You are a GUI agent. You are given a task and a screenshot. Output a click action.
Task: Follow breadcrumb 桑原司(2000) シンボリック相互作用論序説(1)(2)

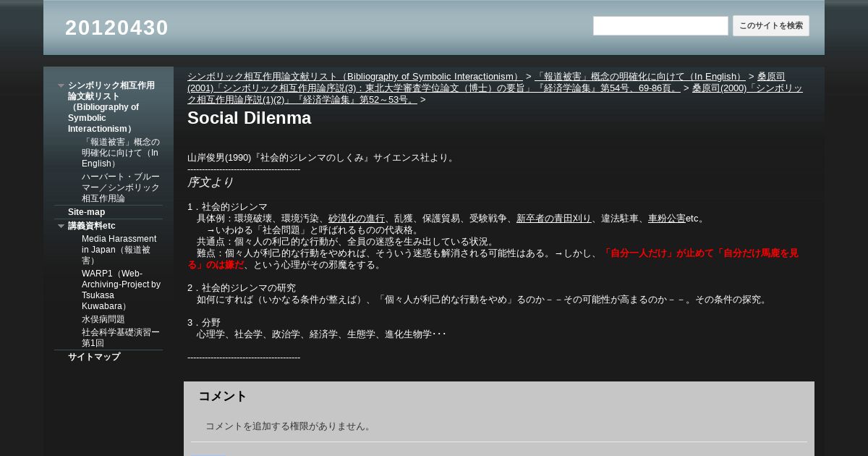[x=495, y=94]
